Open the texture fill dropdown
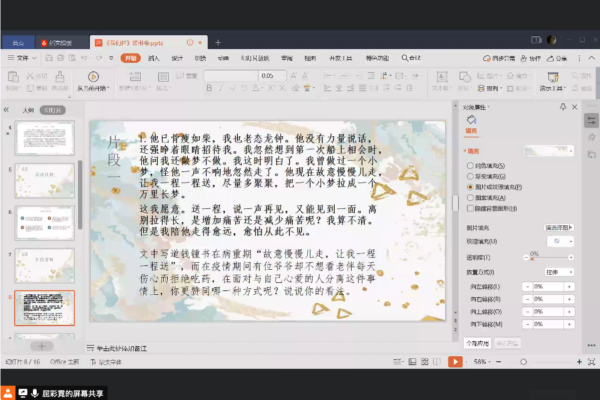Image resolution: width=600 pixels, height=400 pixels. tap(558, 242)
